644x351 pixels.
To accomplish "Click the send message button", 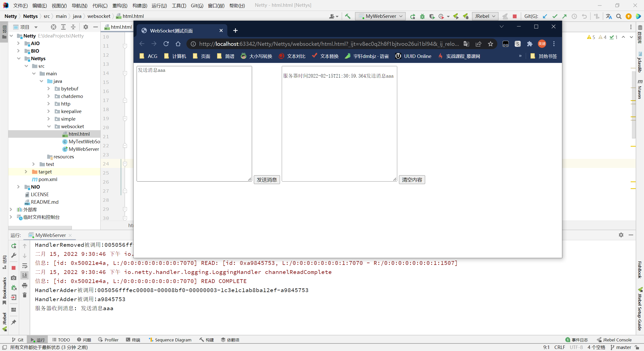I will click(x=267, y=180).
